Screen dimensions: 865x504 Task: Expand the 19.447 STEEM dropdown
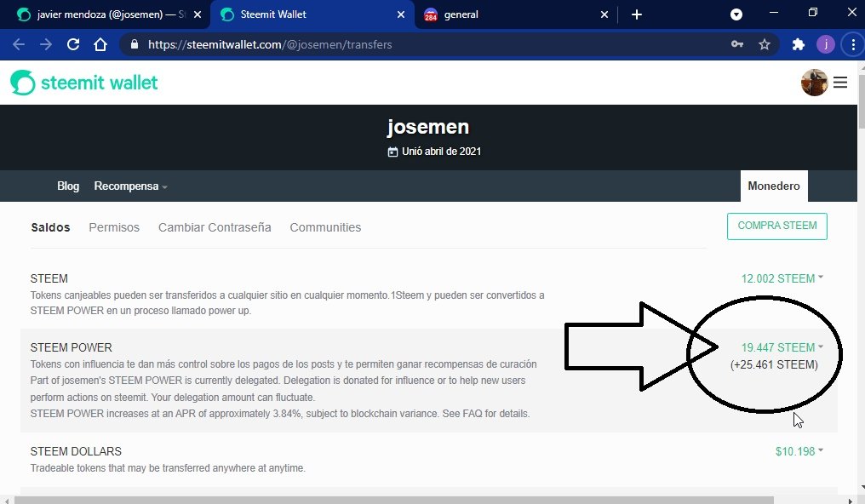pos(782,347)
